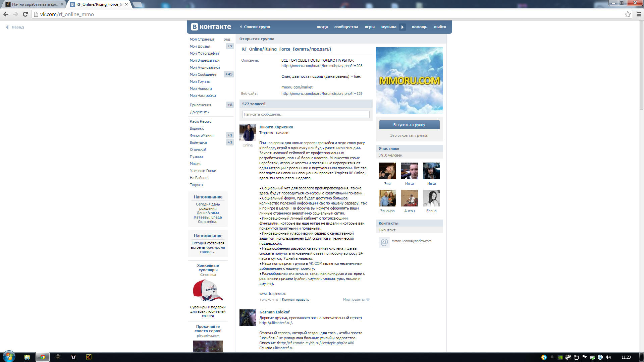Click the like heart on Никита's post
The image size is (644, 362).
[x=368, y=300]
